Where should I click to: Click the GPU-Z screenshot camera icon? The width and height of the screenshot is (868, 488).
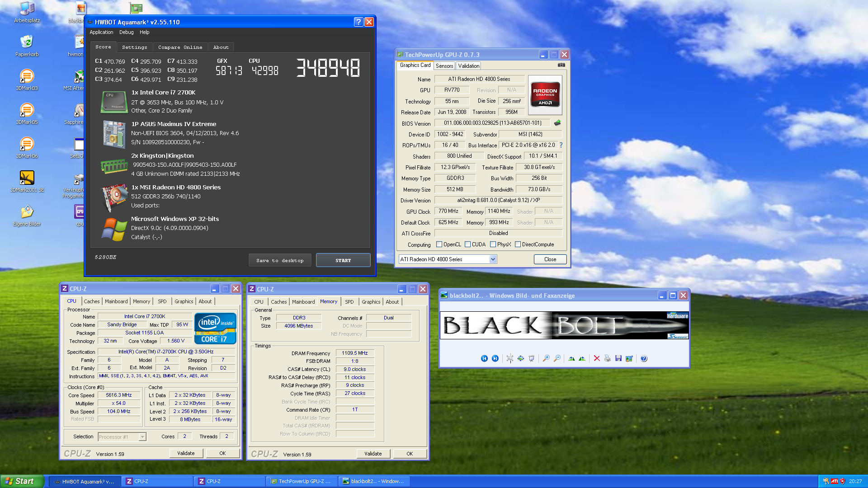(x=561, y=65)
